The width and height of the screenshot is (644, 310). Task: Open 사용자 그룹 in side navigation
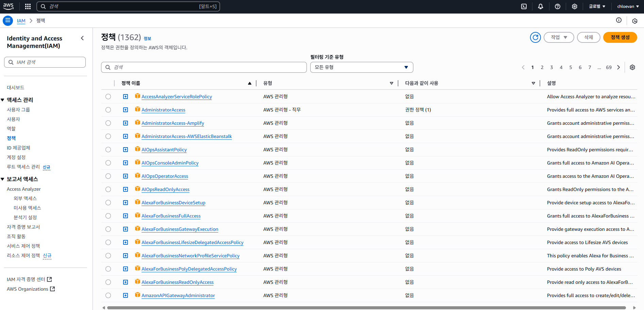click(18, 110)
